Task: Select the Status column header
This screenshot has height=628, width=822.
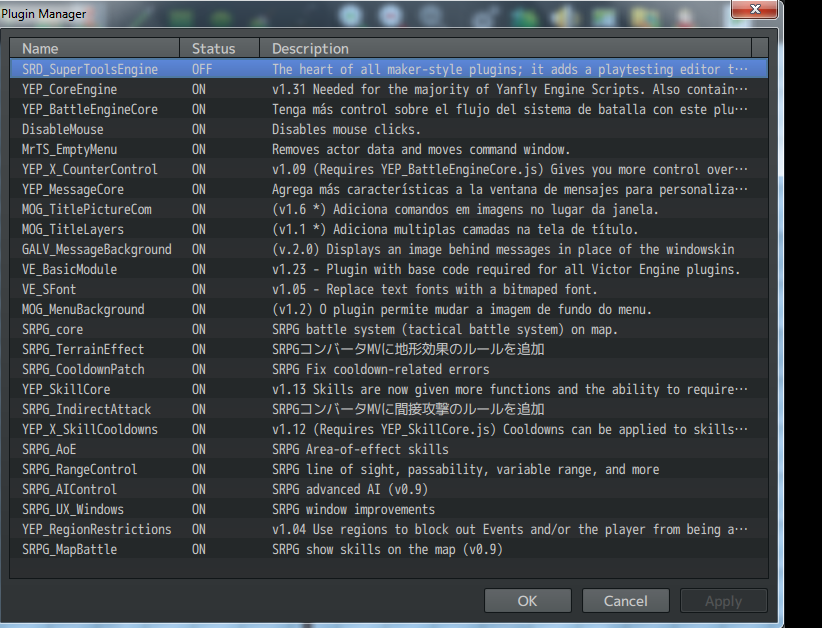Action: tap(220, 48)
